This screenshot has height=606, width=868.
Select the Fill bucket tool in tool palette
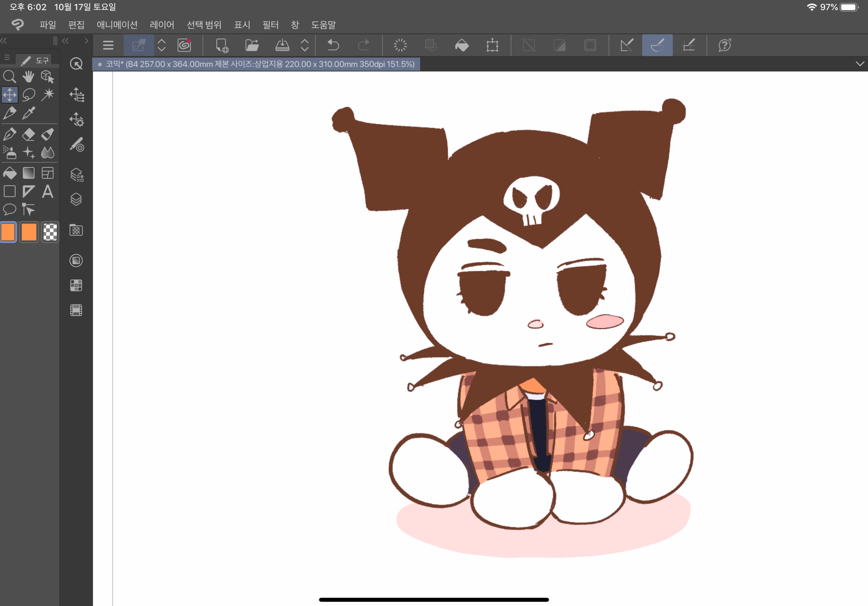click(x=9, y=173)
